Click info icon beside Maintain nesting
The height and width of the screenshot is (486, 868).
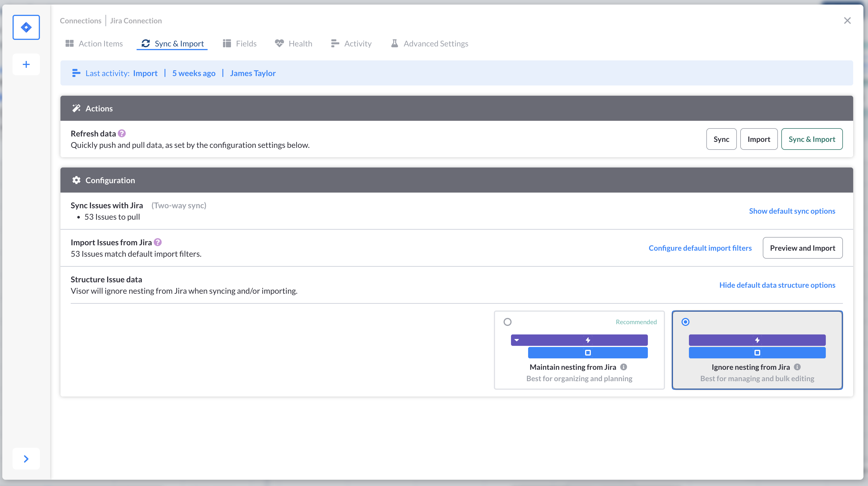pos(624,367)
